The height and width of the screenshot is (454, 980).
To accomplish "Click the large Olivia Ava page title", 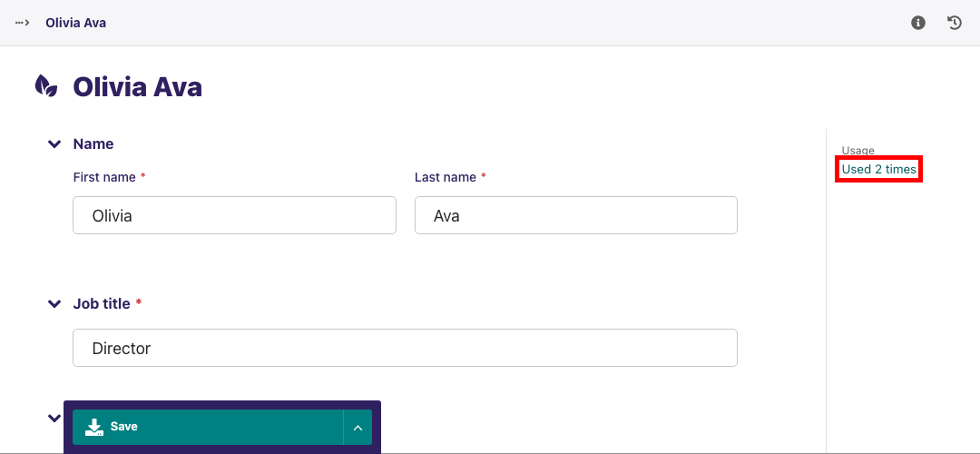I will coord(137,87).
